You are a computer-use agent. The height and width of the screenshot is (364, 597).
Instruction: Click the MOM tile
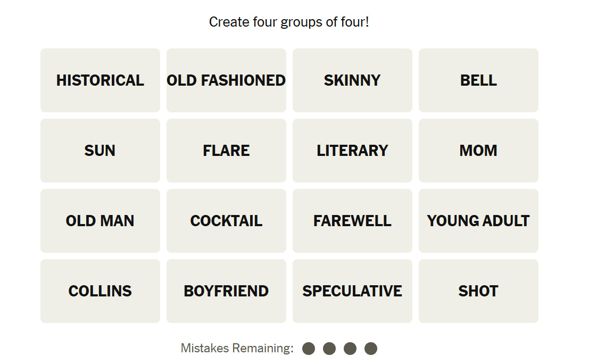point(478,151)
